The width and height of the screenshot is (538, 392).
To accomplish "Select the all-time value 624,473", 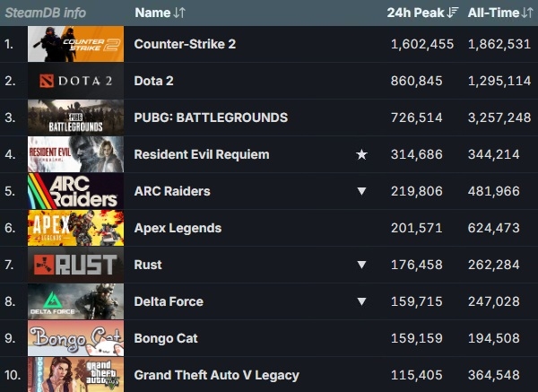I will coord(494,228).
